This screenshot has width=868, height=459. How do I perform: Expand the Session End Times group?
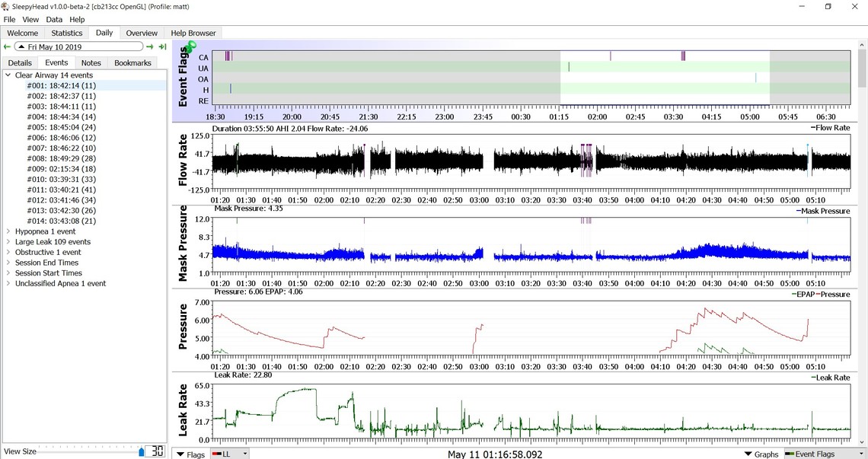click(x=8, y=263)
